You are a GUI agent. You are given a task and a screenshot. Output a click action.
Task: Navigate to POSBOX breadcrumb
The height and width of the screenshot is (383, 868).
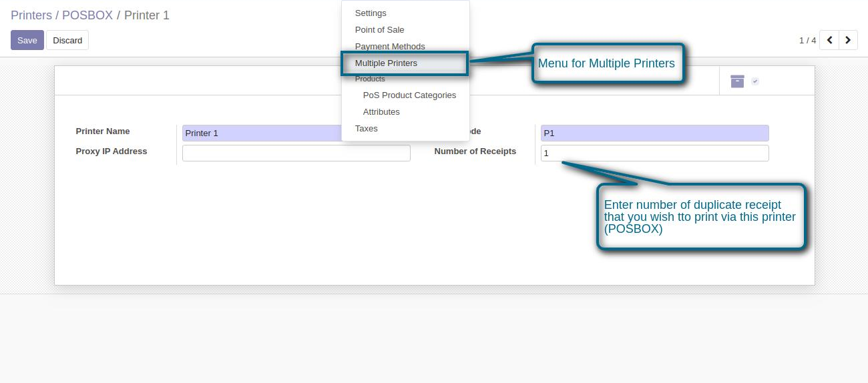[87, 15]
